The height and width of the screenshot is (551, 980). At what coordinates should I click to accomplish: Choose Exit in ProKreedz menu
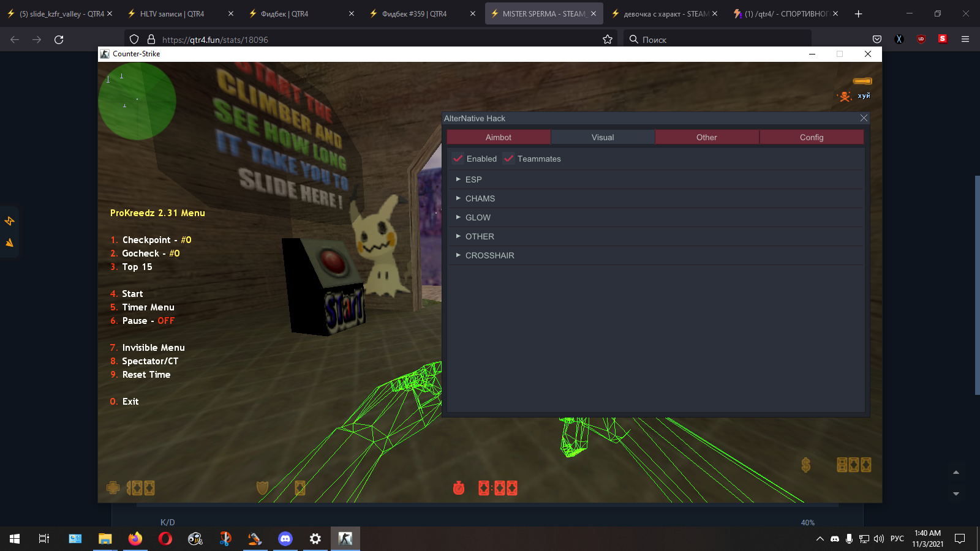point(124,402)
